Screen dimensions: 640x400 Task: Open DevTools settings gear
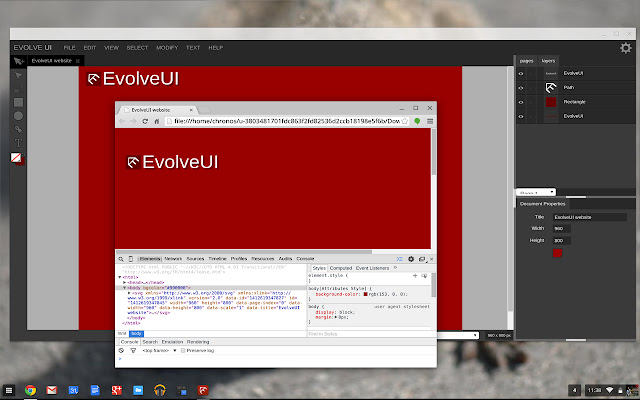[x=411, y=259]
